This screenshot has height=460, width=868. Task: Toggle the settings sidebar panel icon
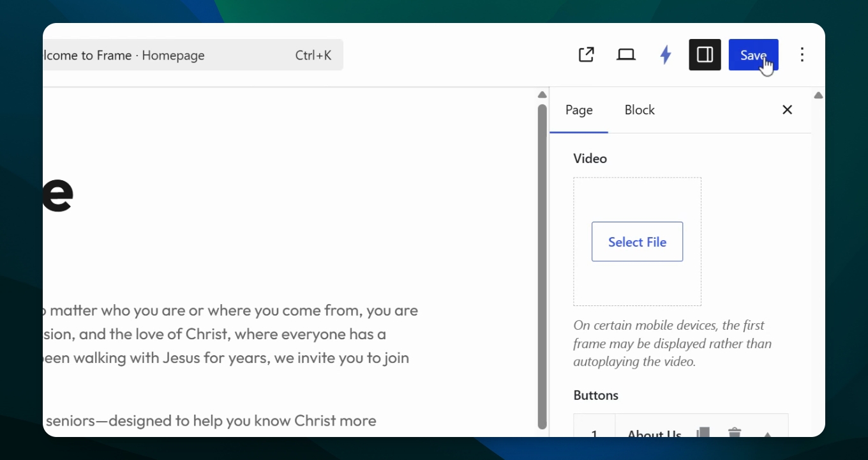pos(705,55)
